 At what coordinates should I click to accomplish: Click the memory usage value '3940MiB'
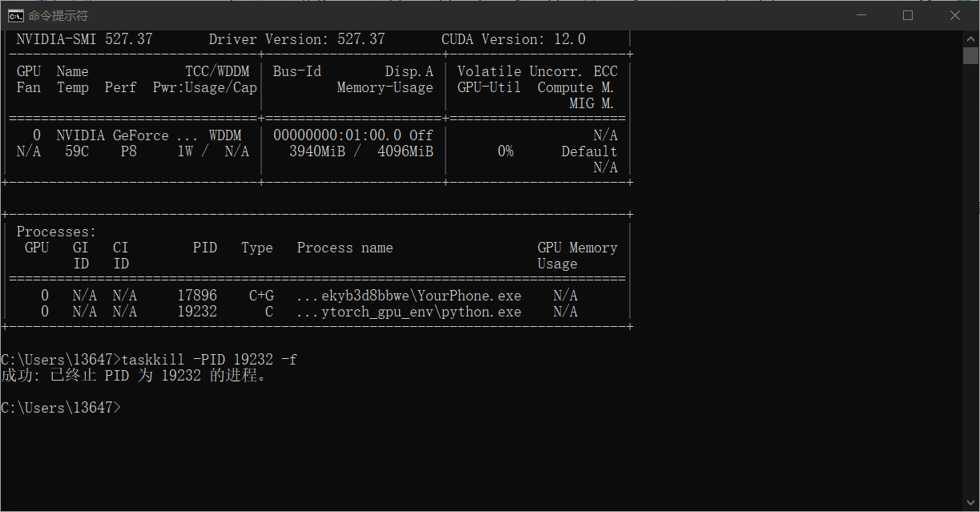[317, 151]
